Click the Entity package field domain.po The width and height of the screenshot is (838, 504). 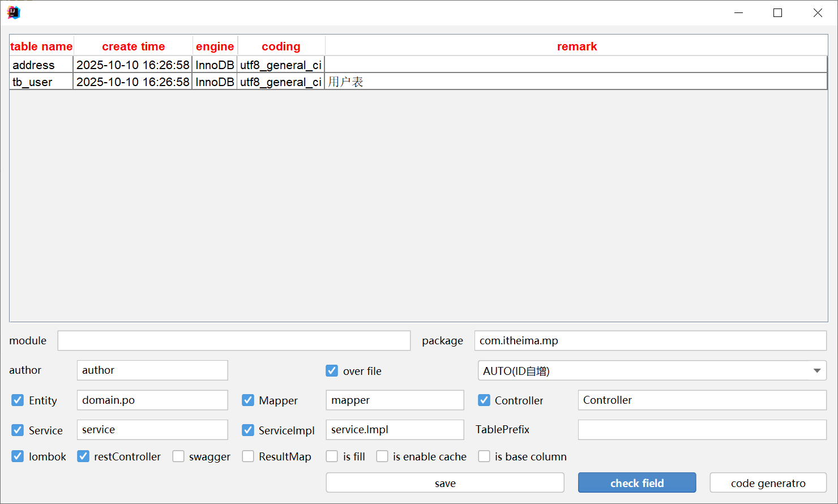click(x=152, y=400)
